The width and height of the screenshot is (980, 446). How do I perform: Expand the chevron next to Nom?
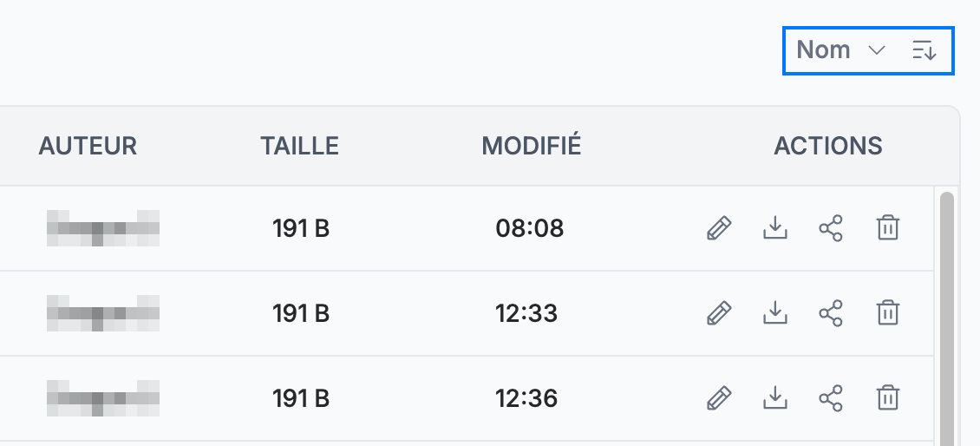(877, 50)
